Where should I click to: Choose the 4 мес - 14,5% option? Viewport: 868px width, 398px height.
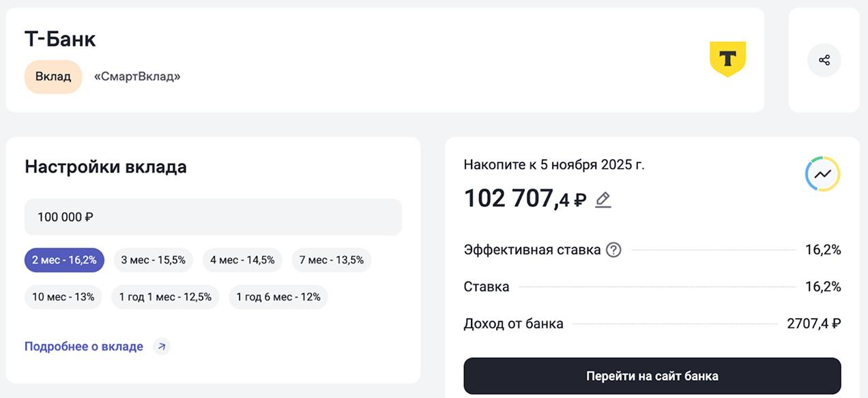tap(242, 260)
